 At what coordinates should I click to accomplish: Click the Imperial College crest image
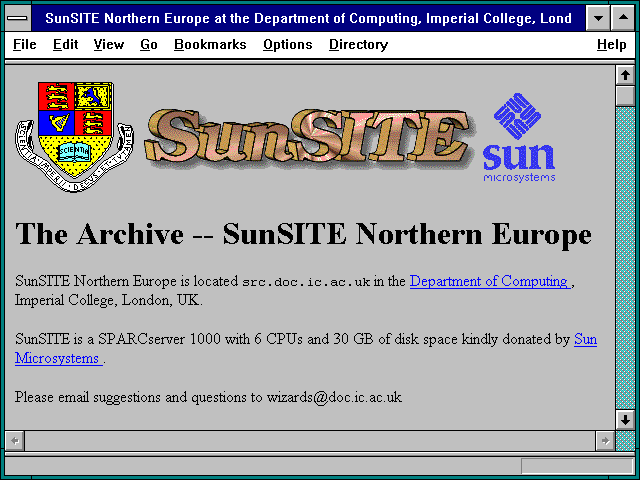(74, 137)
